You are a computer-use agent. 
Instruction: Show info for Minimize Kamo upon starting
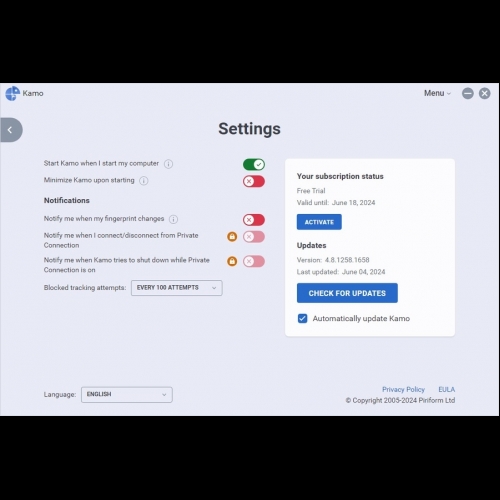click(144, 181)
